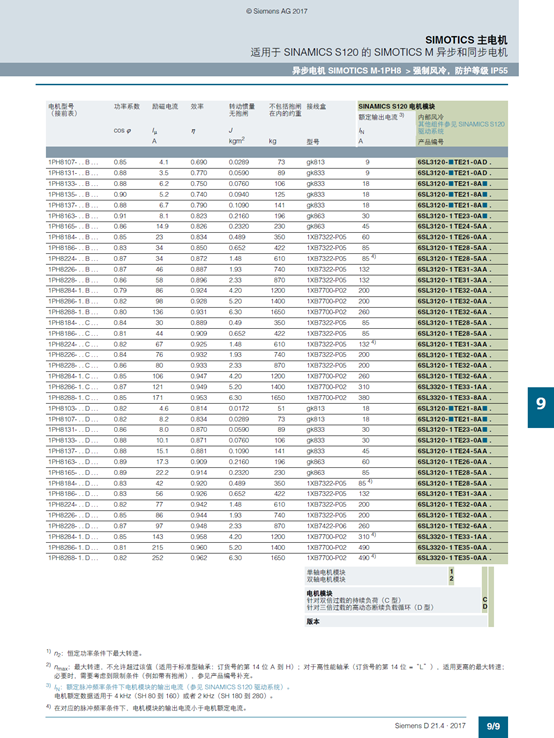Click the 单轴电机模块 legend entry
The width and height of the screenshot is (554, 738).
326,572
